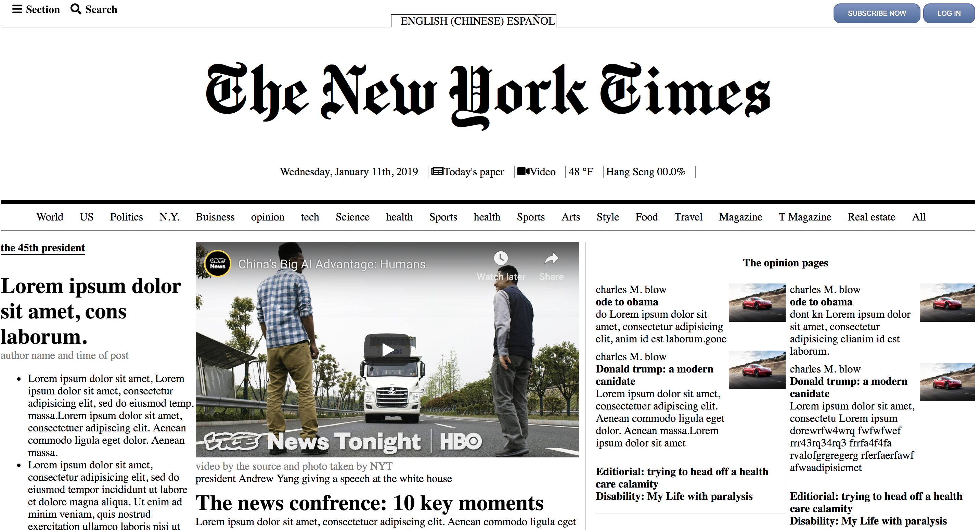Click the Lorem ipsum dolor sit amet, cons laborum headline
980x530 pixels.
[91, 311]
